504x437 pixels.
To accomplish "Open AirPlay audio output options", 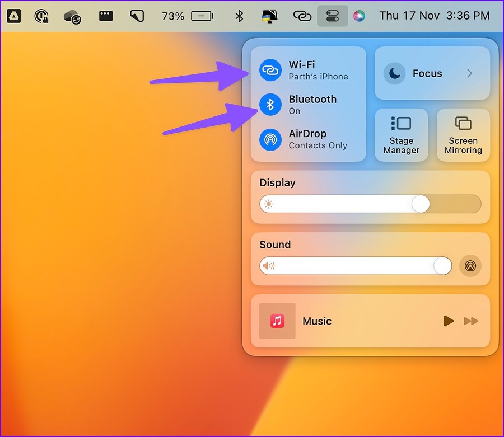I will tap(470, 266).
